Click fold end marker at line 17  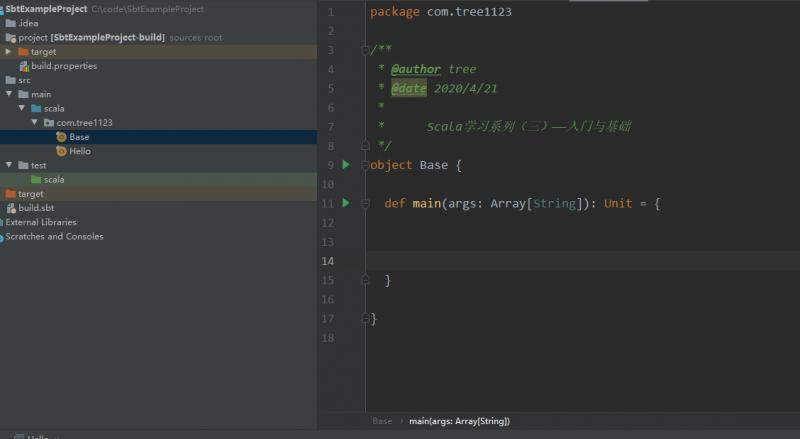click(x=365, y=319)
